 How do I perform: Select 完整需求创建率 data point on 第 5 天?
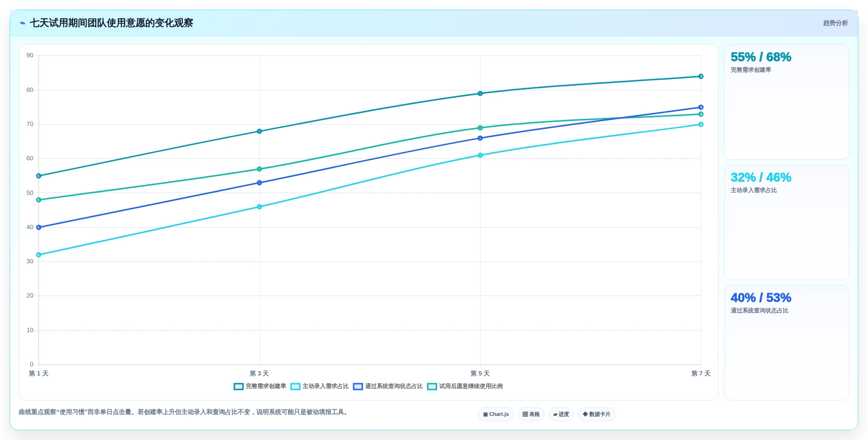(480, 93)
